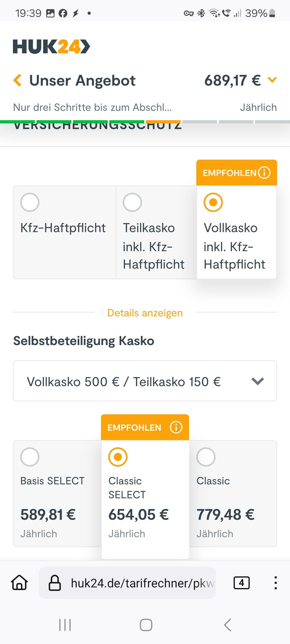Open the browser three-dot menu
Viewport: 290px width, 644px height.
coord(275,583)
